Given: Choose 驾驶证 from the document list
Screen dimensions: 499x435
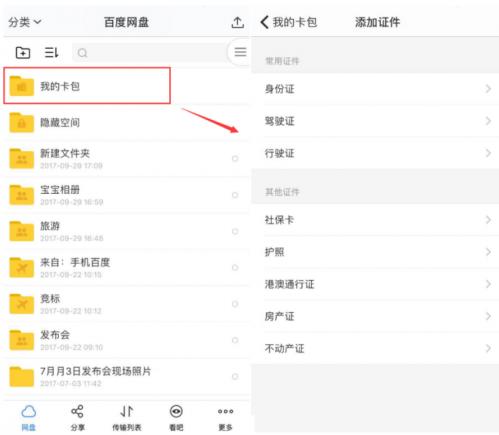Looking at the screenshot, I should tap(376, 121).
